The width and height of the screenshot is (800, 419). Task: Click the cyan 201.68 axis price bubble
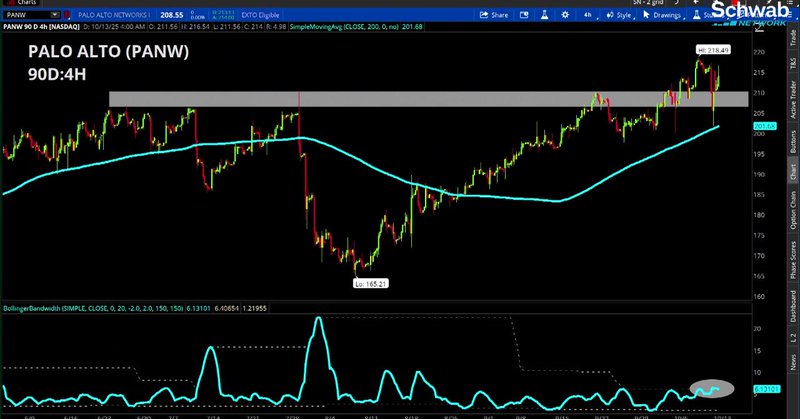point(765,126)
